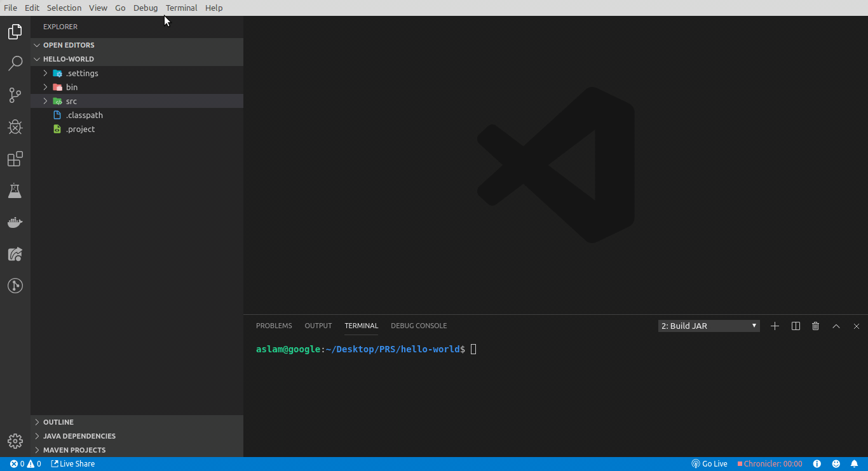Create a new terminal with plus icon
The height and width of the screenshot is (471, 868).
tap(775, 326)
